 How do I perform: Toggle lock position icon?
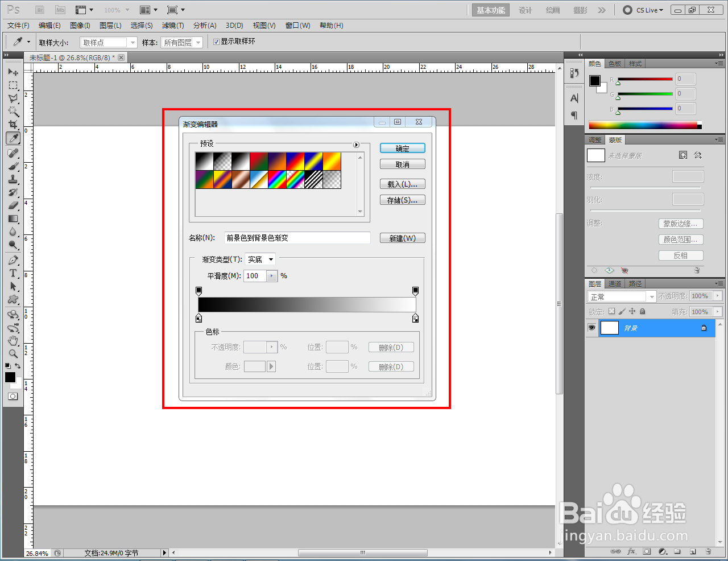pos(632,311)
